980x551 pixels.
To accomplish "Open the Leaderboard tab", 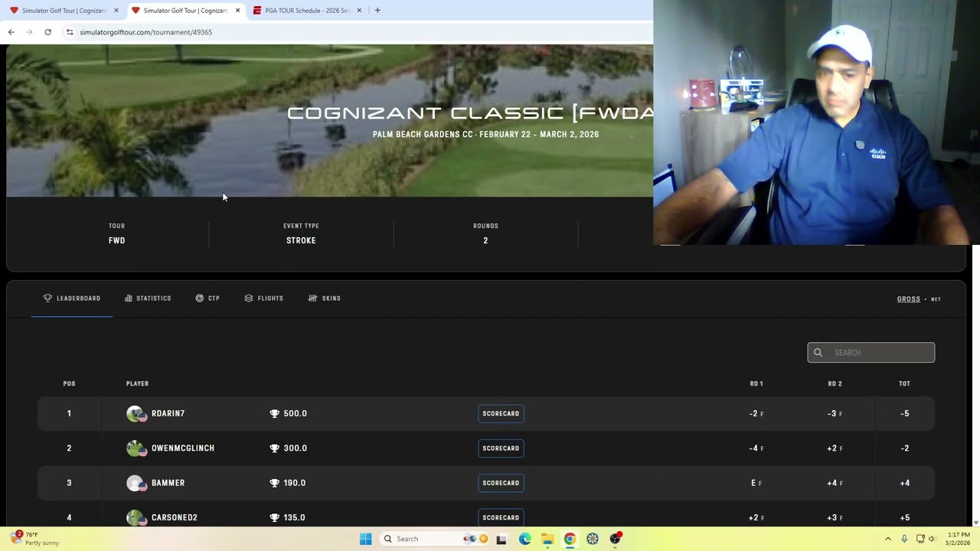I will click(x=72, y=298).
